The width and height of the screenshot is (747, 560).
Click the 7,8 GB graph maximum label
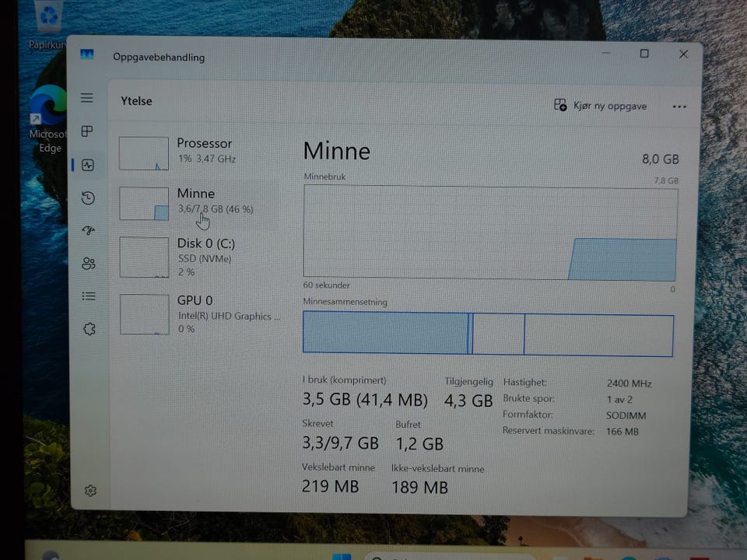(666, 180)
